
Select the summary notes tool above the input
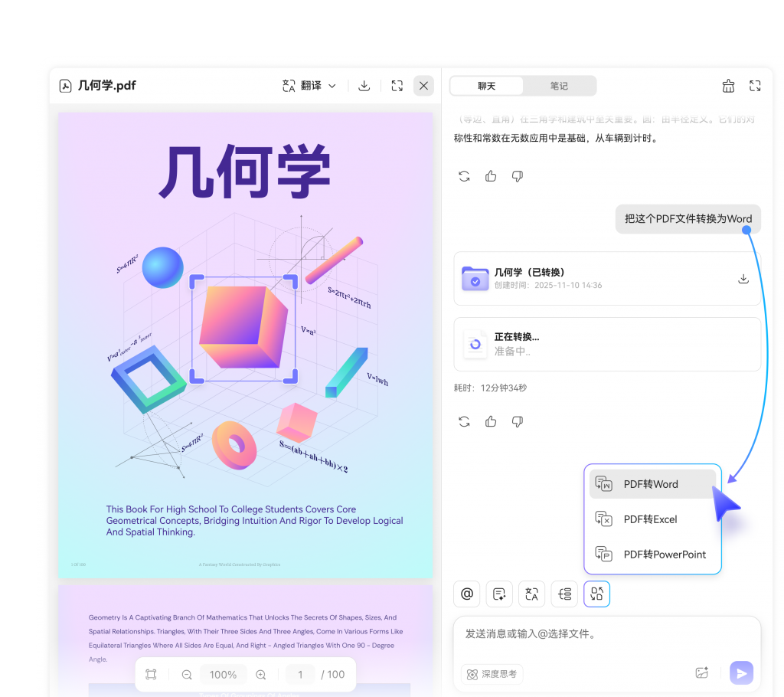(x=499, y=594)
